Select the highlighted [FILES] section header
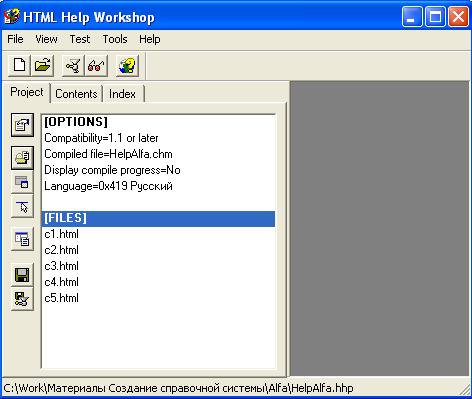This screenshot has height=399, width=472. (x=159, y=219)
